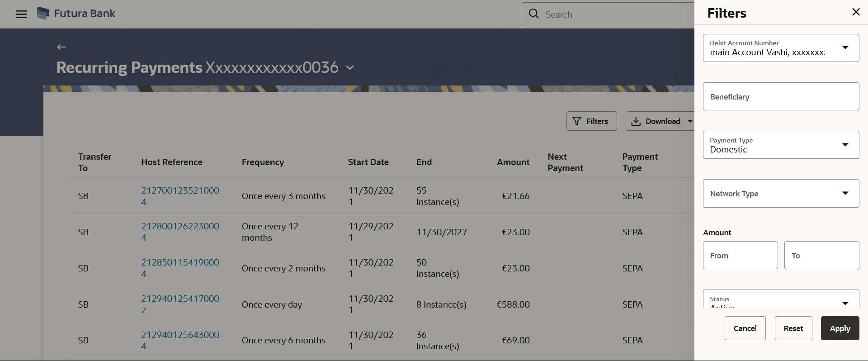Apply the selected filters
Viewport: 868px width, 361px height.
840,328
